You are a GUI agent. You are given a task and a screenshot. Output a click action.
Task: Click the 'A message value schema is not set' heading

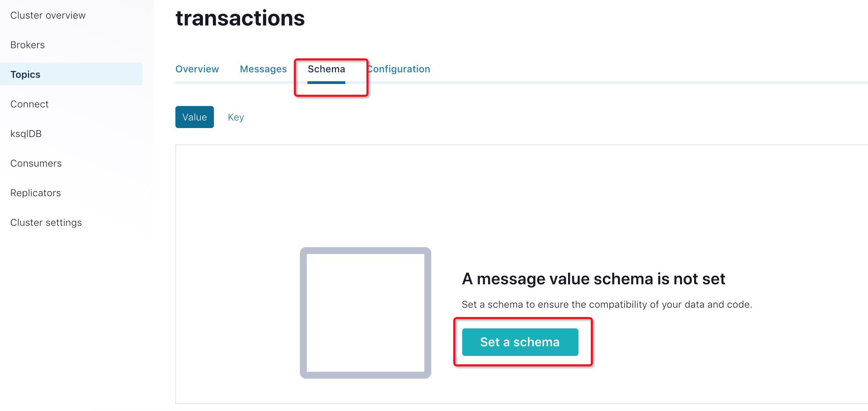[594, 278]
